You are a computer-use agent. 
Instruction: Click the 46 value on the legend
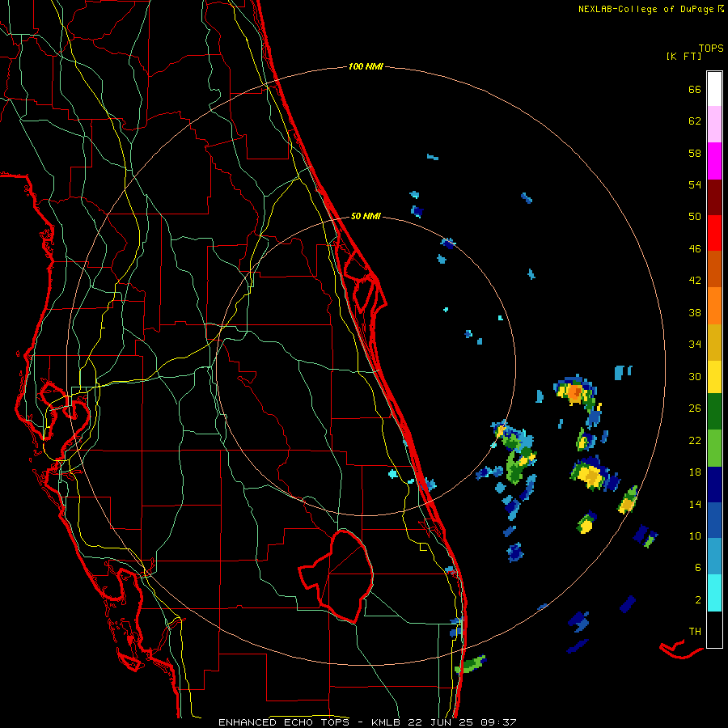(x=695, y=249)
